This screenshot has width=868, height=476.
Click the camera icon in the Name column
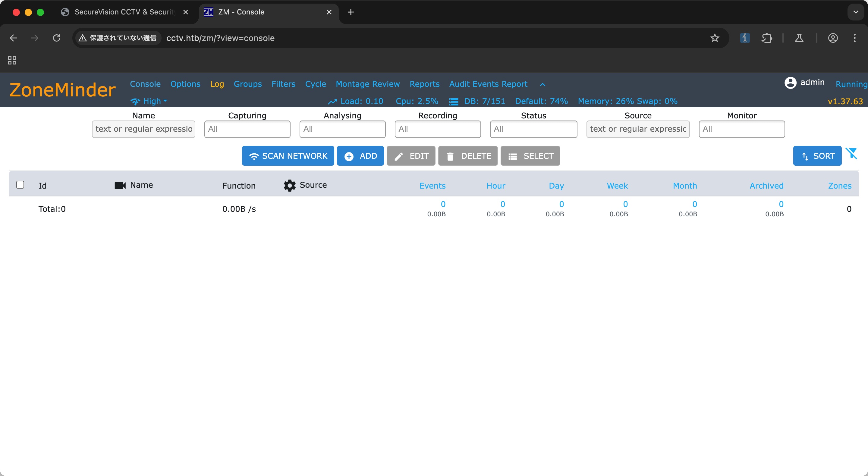click(x=120, y=185)
